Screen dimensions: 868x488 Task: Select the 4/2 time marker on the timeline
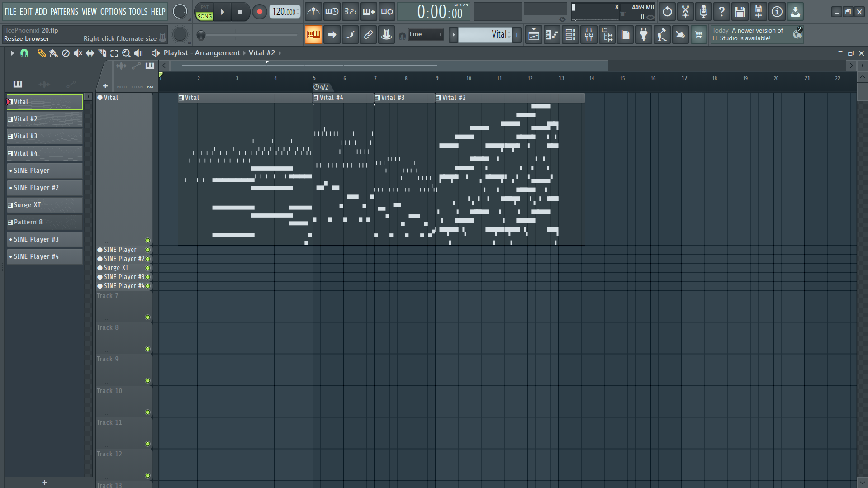tap(321, 87)
